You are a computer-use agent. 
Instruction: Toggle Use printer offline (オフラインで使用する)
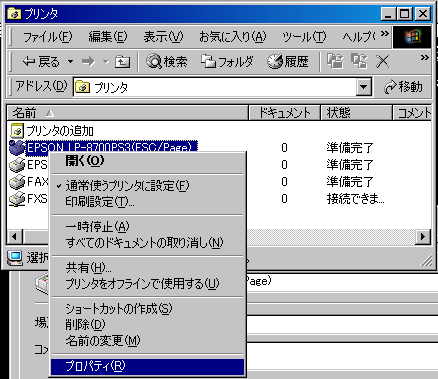coord(142,284)
